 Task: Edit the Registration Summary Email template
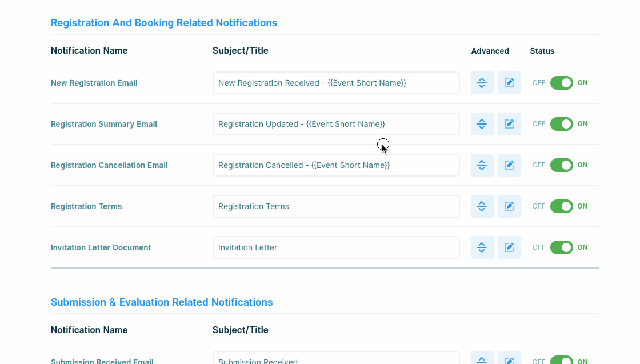(x=509, y=124)
